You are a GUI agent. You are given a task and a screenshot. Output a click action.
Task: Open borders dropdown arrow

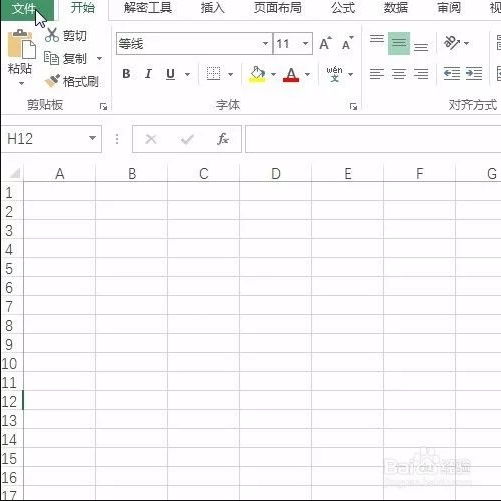pos(230,74)
